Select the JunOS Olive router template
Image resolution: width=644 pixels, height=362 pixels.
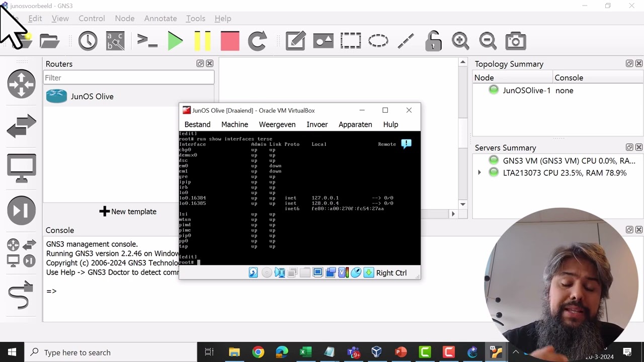coord(129,96)
